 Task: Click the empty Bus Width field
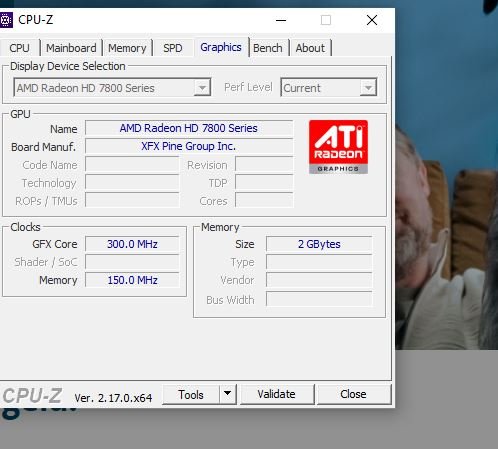coord(319,299)
